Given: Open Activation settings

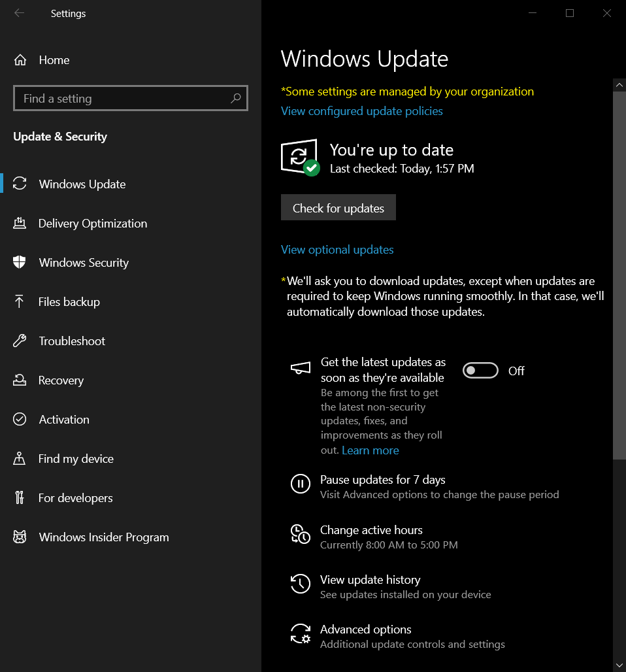Looking at the screenshot, I should (131, 419).
